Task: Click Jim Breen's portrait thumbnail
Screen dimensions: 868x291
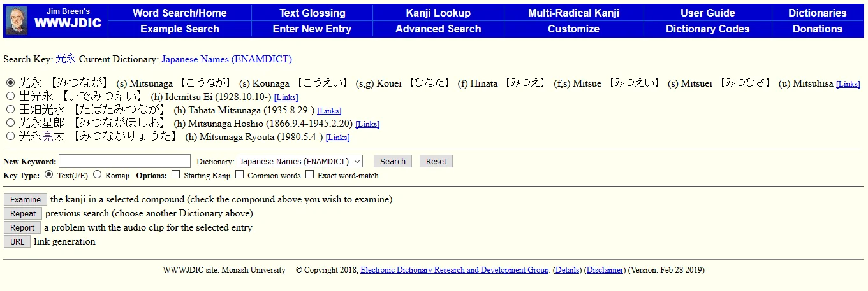Action: (x=17, y=20)
